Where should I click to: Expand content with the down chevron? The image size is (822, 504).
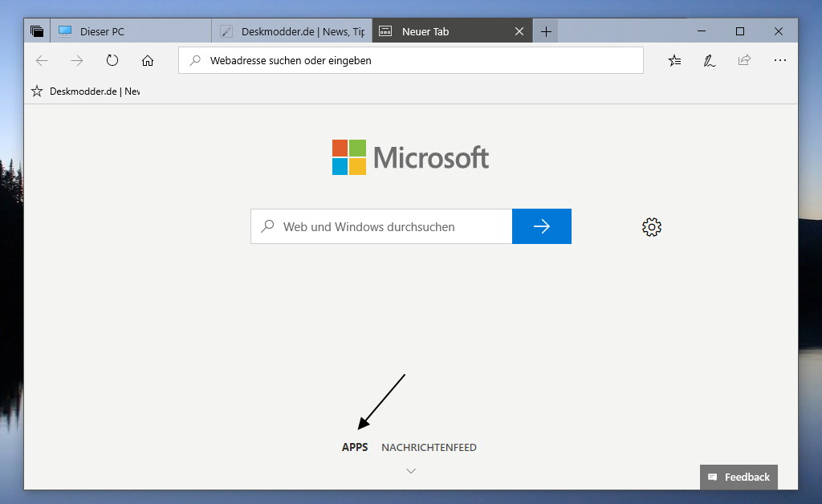[x=411, y=471]
